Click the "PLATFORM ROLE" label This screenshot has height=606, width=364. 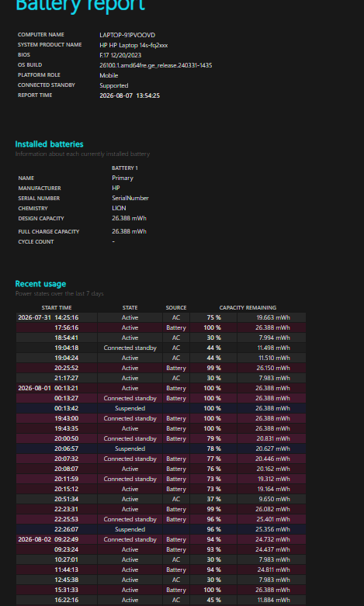click(39, 75)
